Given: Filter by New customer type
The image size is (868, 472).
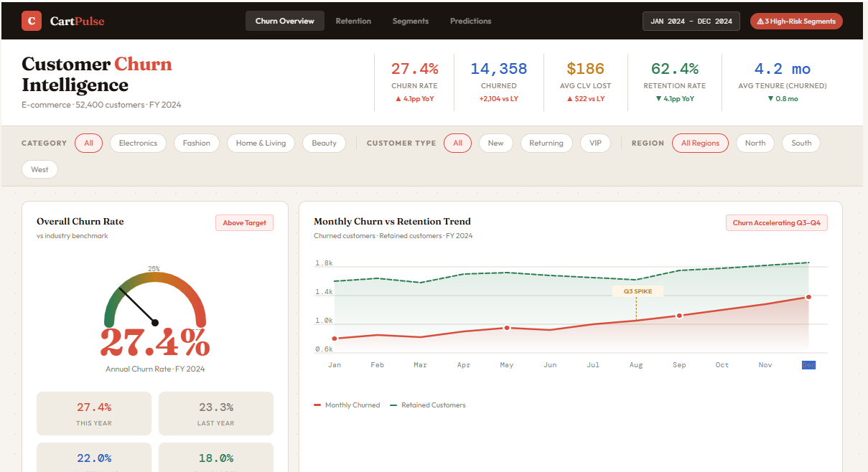Looking at the screenshot, I should point(496,143).
